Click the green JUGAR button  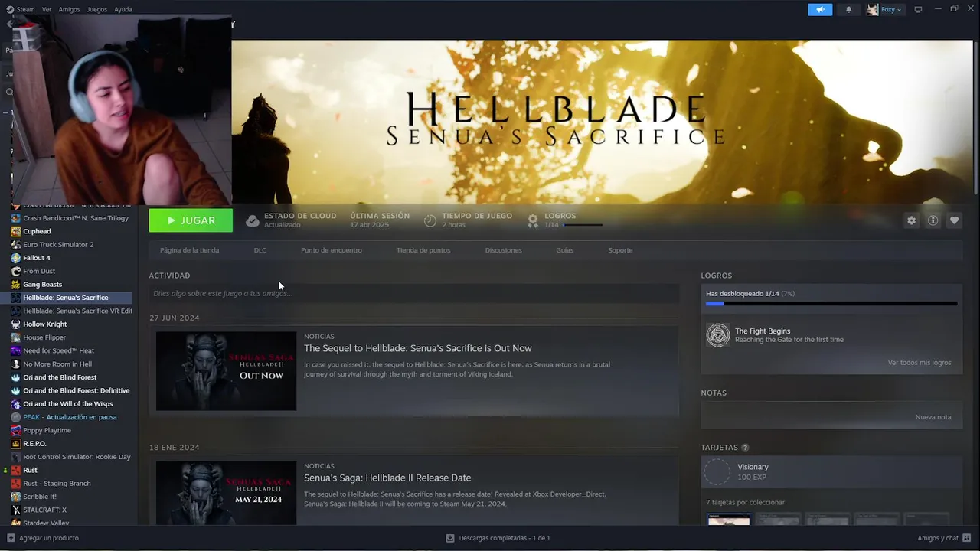click(x=191, y=220)
